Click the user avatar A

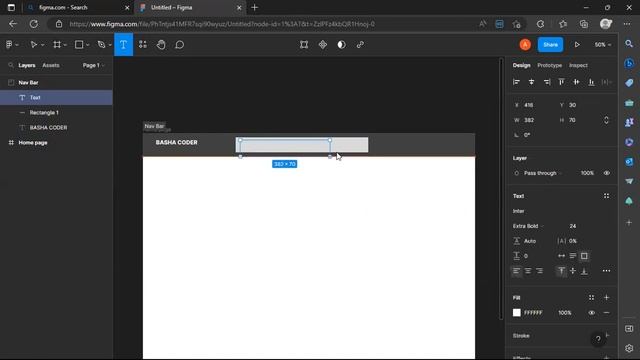pyautogui.click(x=525, y=44)
